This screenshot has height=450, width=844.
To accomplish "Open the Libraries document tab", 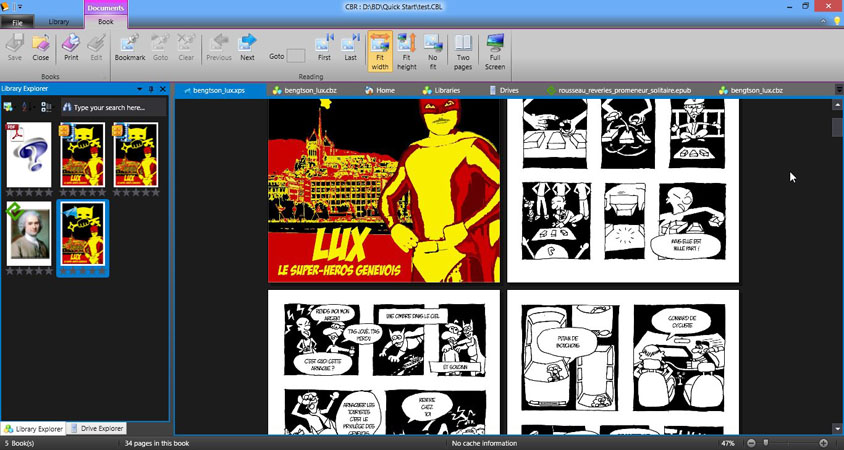I will [x=441, y=90].
